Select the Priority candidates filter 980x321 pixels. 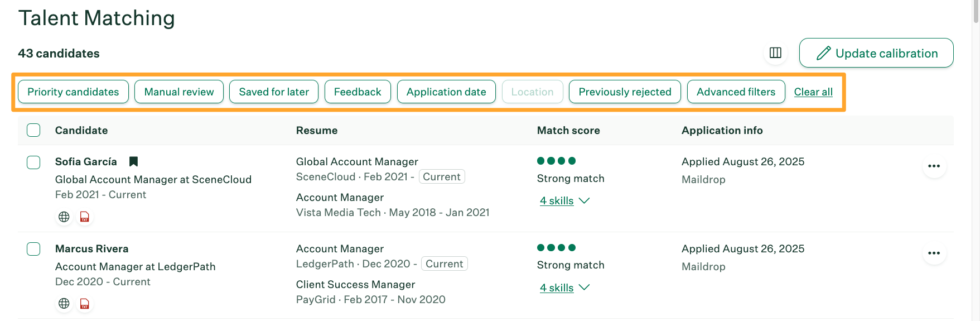pos(73,92)
